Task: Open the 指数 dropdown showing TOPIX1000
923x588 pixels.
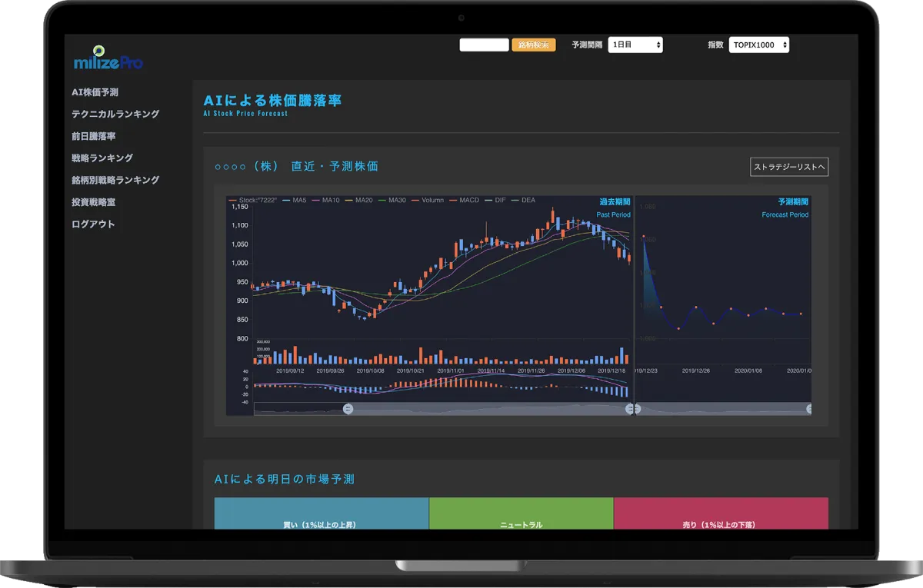Action: click(x=759, y=45)
